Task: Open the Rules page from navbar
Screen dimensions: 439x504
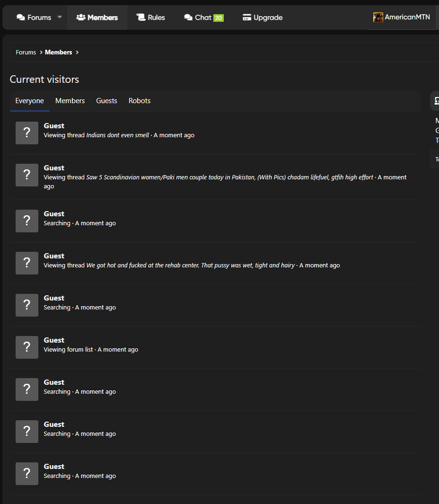Action: click(x=157, y=18)
